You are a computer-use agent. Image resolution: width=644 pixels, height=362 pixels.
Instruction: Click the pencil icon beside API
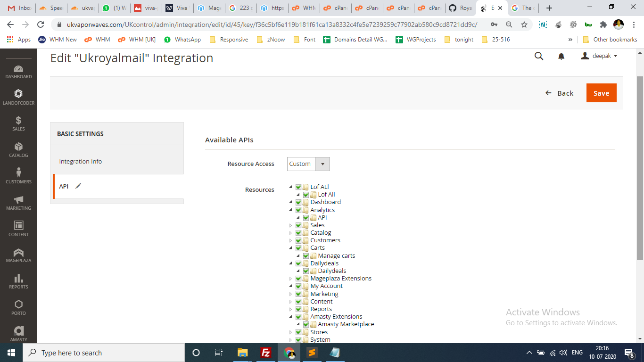[78, 186]
